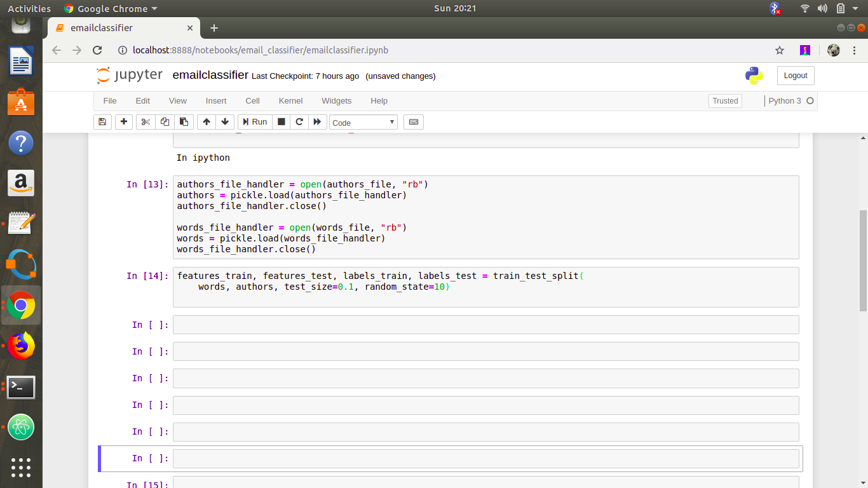Move the selected cell up
The width and height of the screenshot is (868, 488).
207,122
